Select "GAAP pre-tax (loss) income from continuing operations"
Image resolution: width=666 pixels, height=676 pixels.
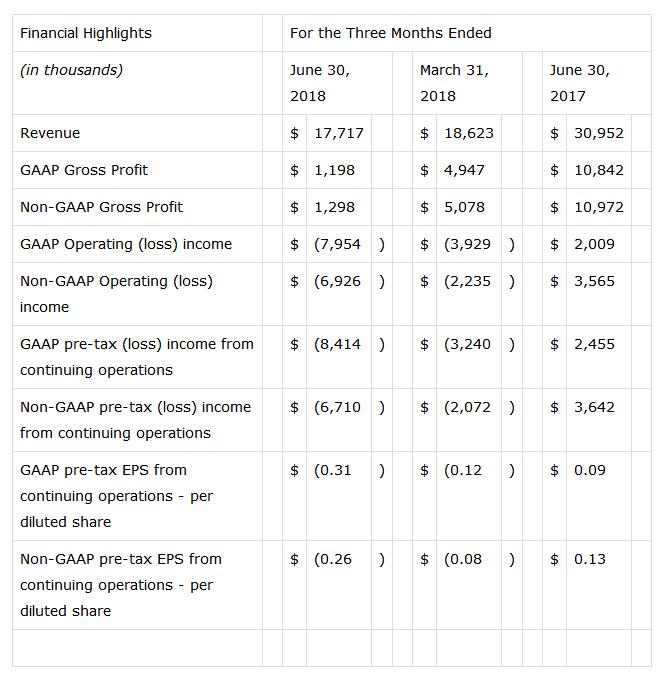[137, 357]
